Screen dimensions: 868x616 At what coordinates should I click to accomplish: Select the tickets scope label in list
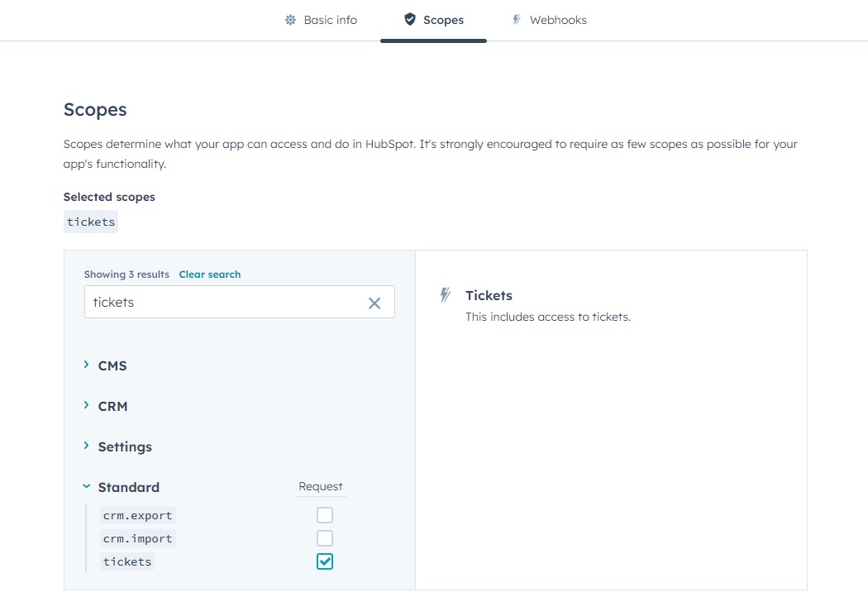(127, 561)
